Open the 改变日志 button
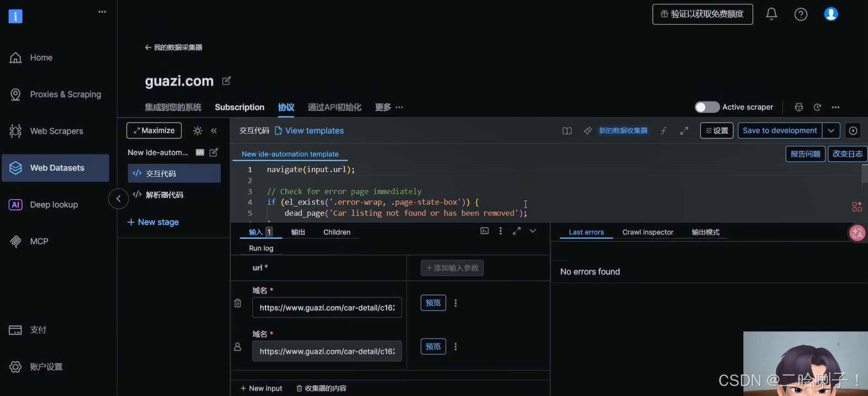This screenshot has height=396, width=868. tap(848, 154)
